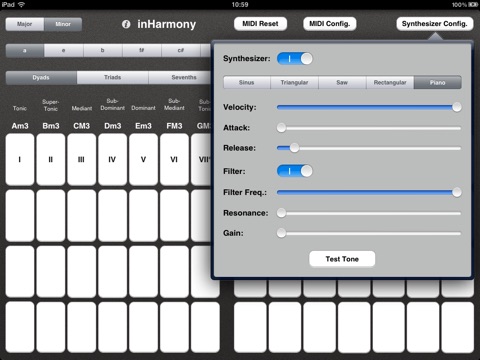480x360 pixels.
Task: Play the Test Tone button
Action: [x=342, y=259]
